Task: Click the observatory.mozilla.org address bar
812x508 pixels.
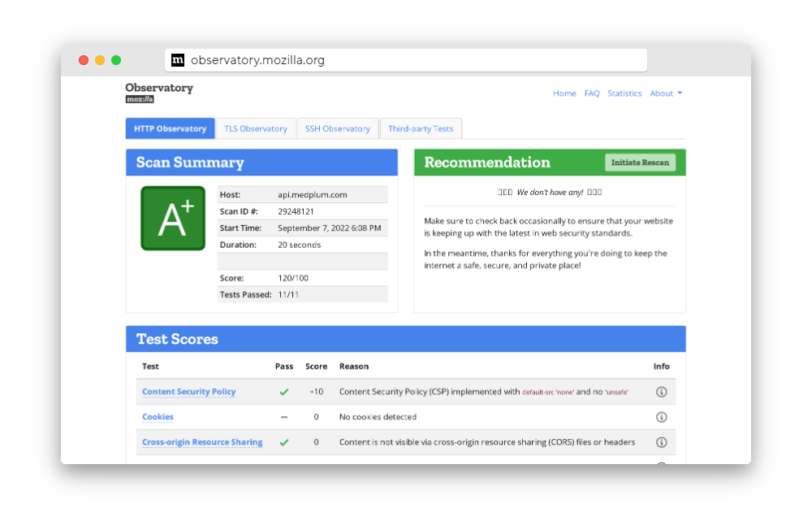Action: click(x=406, y=60)
